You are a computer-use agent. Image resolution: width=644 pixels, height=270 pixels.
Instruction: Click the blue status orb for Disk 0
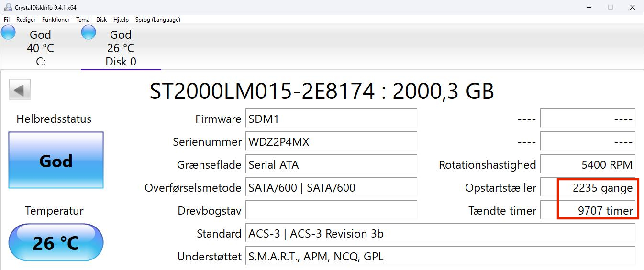point(89,32)
